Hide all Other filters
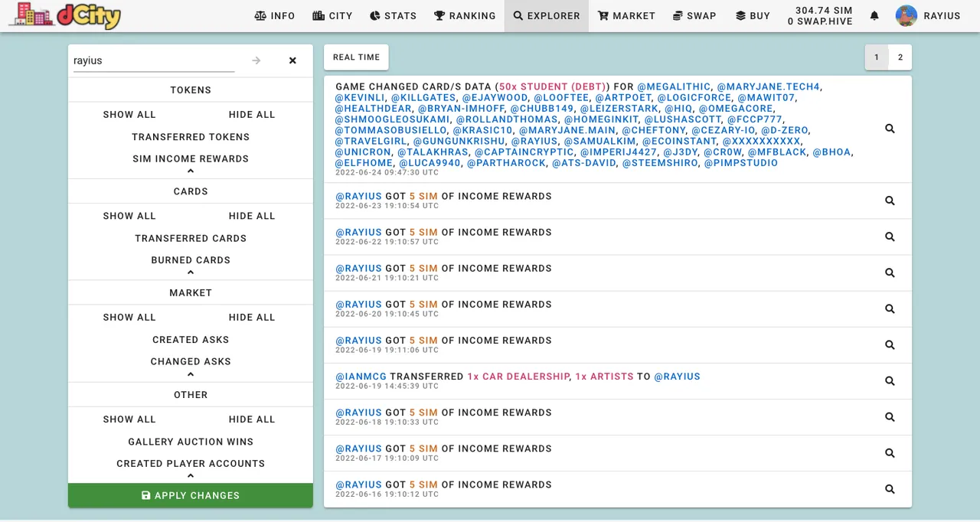 pyautogui.click(x=252, y=419)
